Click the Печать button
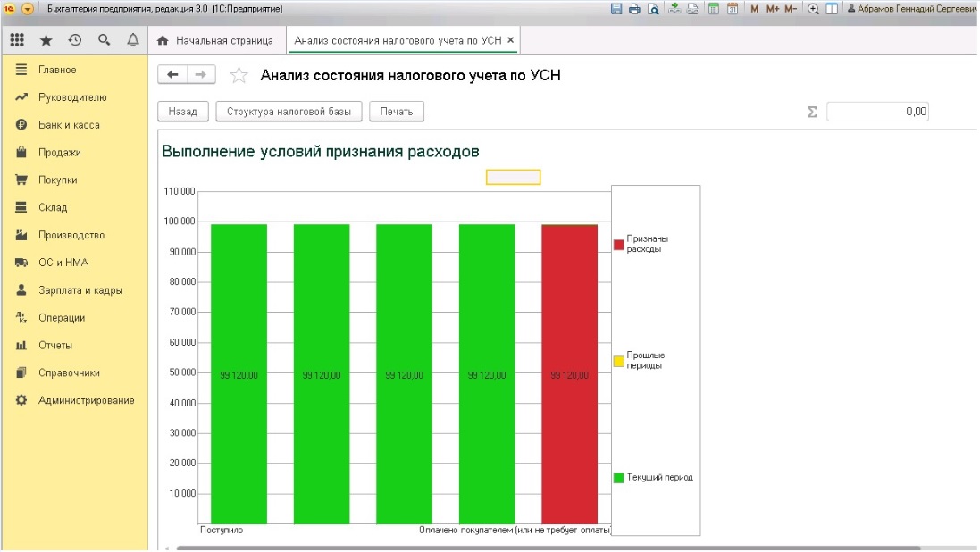The image size is (980, 552). [397, 112]
